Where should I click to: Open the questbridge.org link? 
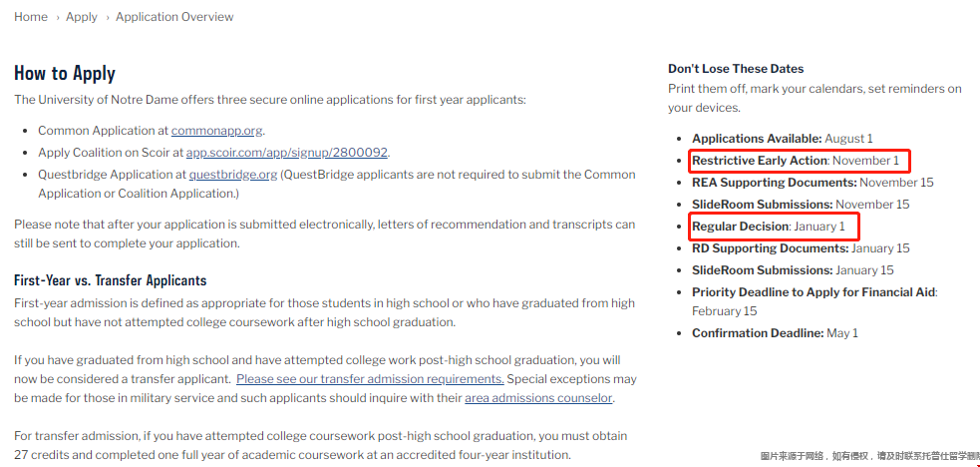point(233,175)
